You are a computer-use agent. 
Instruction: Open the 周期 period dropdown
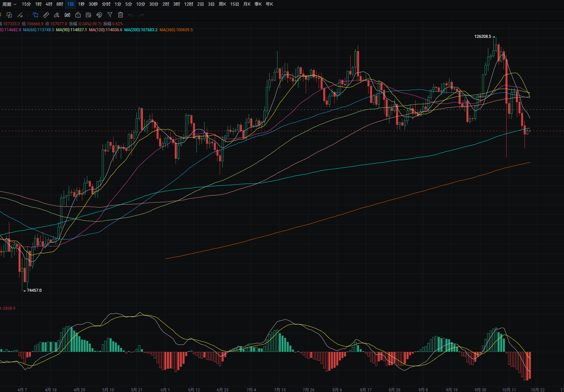coord(9,4)
